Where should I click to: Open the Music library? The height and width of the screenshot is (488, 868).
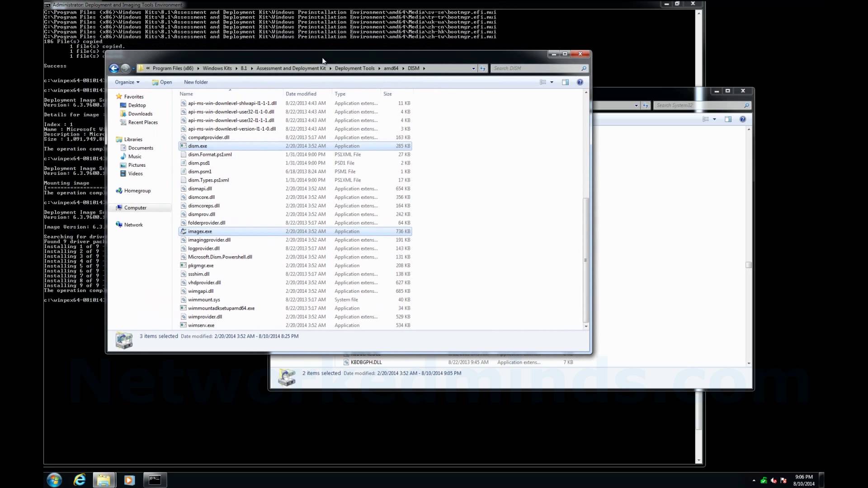pyautogui.click(x=135, y=156)
